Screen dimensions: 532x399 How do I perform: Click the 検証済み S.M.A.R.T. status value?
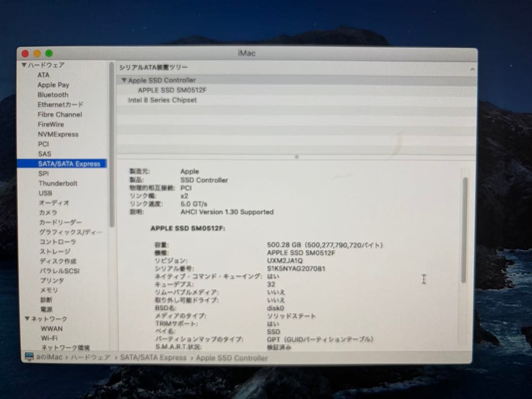point(279,347)
